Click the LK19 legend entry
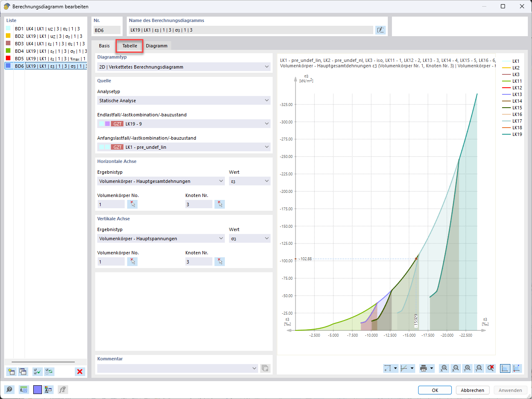Viewport: 532px width, 399px height. 512,134
